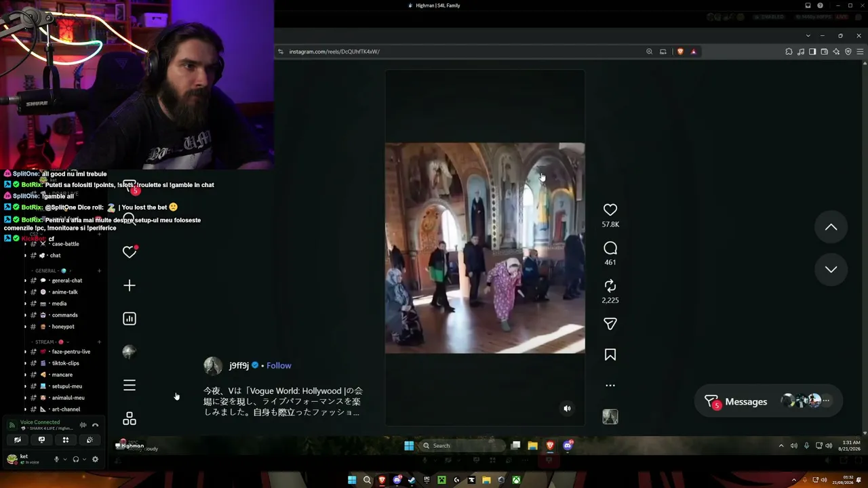Expand Discord microphone input options arrow
This screenshot has width=868, height=488.
65,460
